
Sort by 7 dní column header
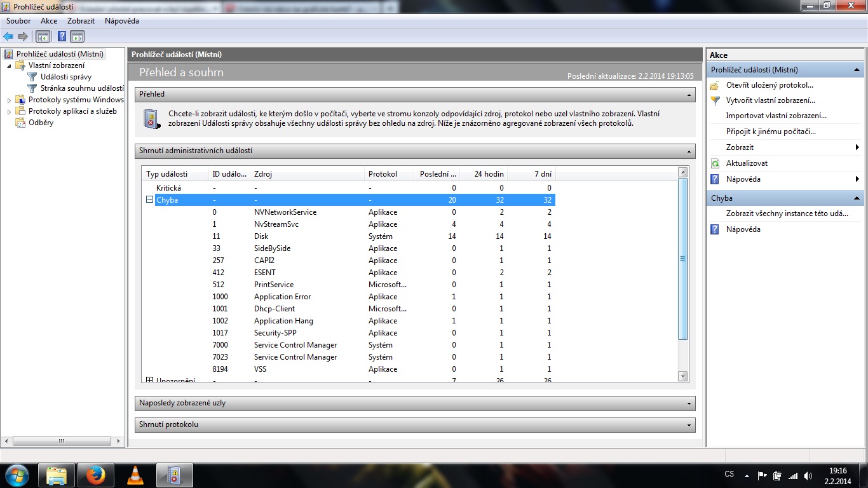[532, 174]
